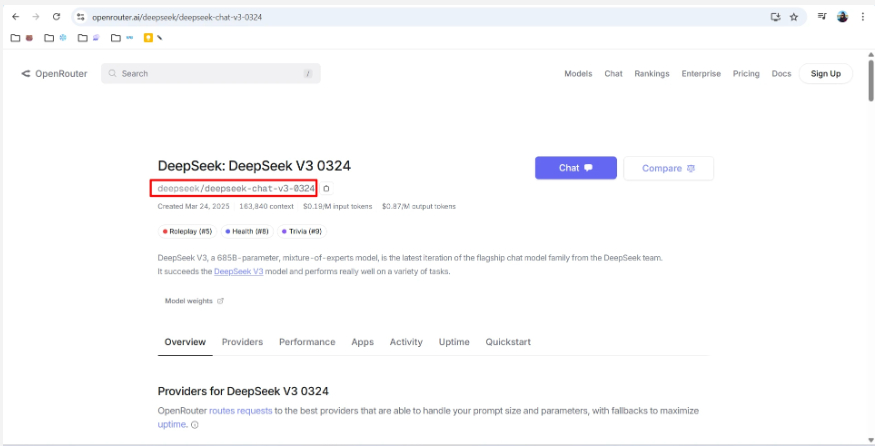Switch to the Providers tab
This screenshot has width=875, height=446.
pyautogui.click(x=242, y=342)
